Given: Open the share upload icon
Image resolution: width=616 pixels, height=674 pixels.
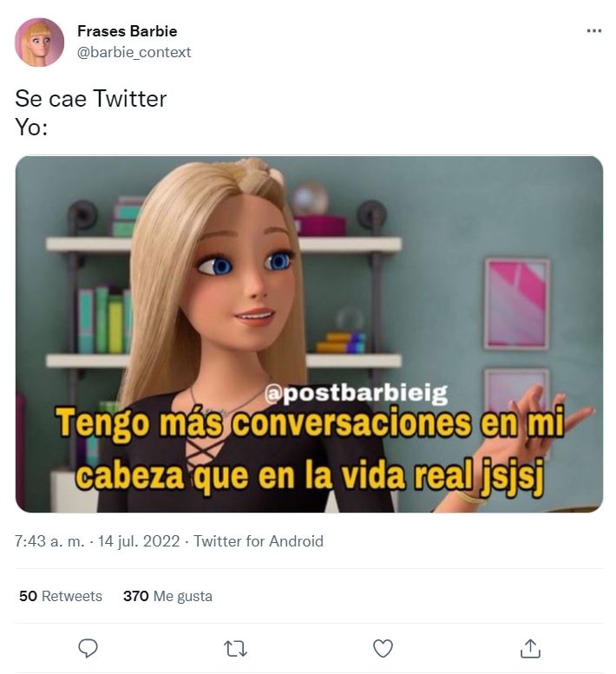Looking at the screenshot, I should tap(530, 648).
